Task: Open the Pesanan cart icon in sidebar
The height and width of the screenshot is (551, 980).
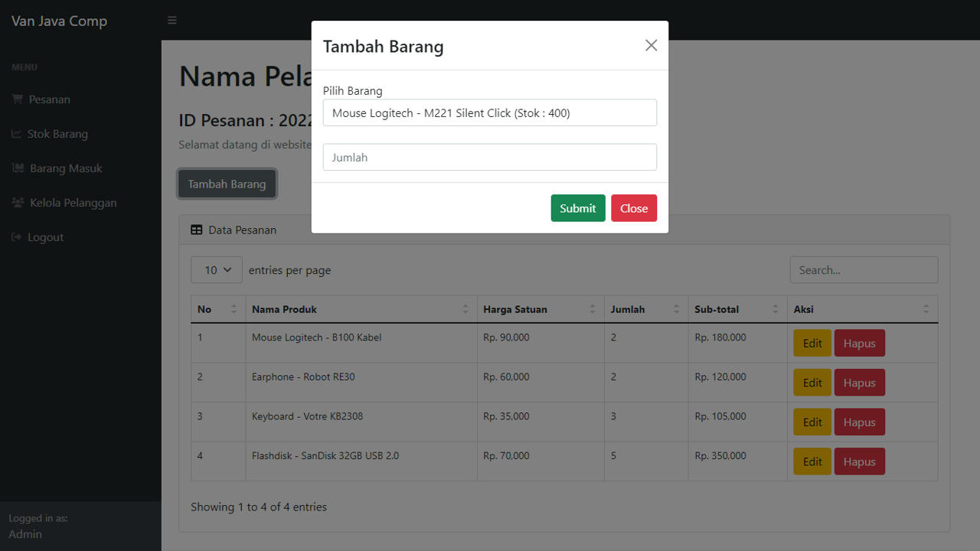Action: click(17, 99)
